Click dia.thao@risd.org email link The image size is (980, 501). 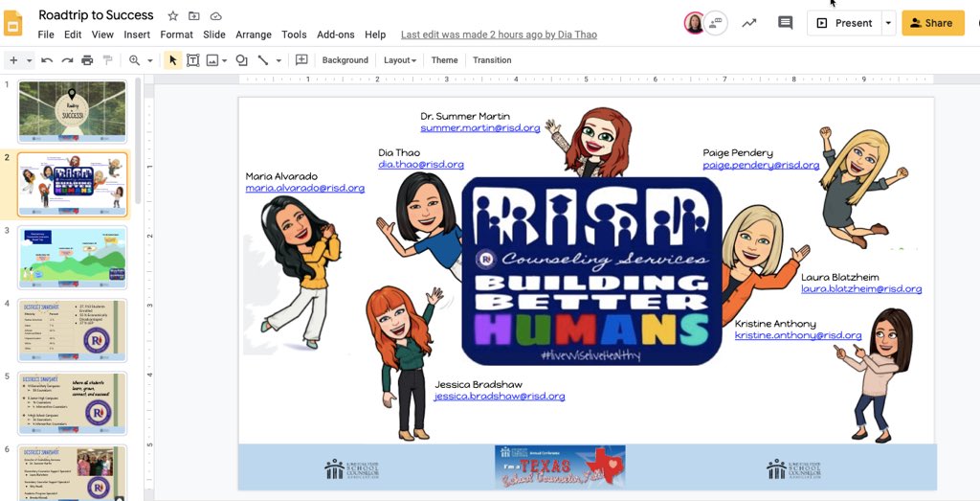click(x=421, y=165)
